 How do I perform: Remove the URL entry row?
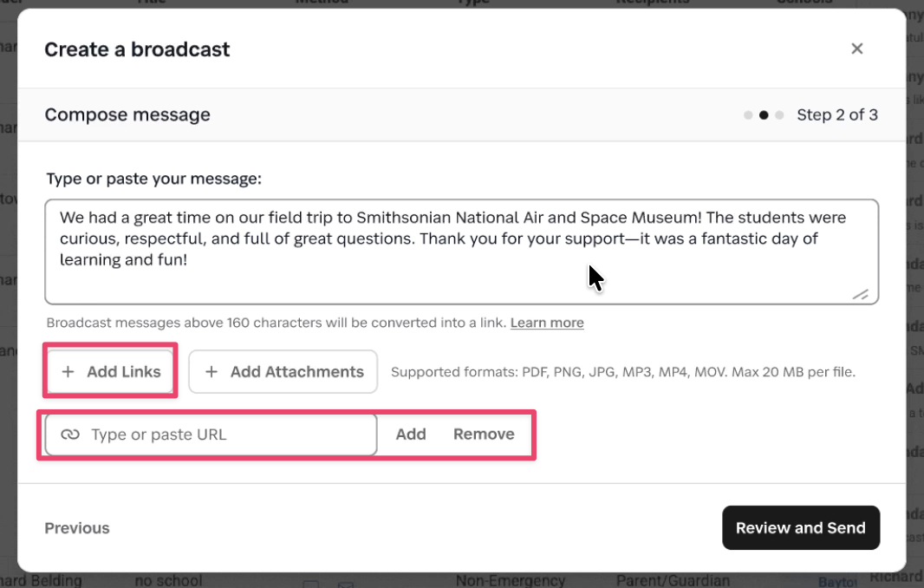[484, 434]
